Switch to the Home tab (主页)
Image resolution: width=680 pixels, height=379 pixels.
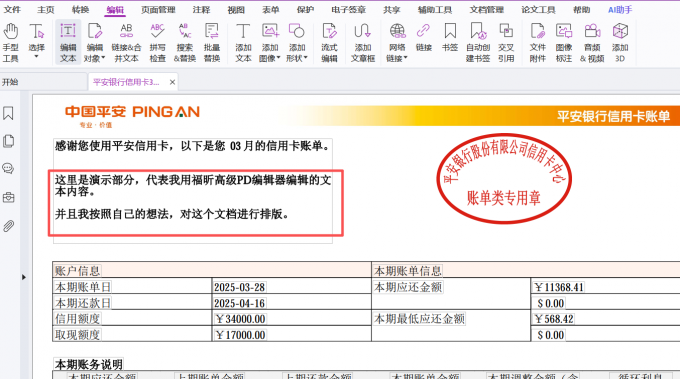46,10
